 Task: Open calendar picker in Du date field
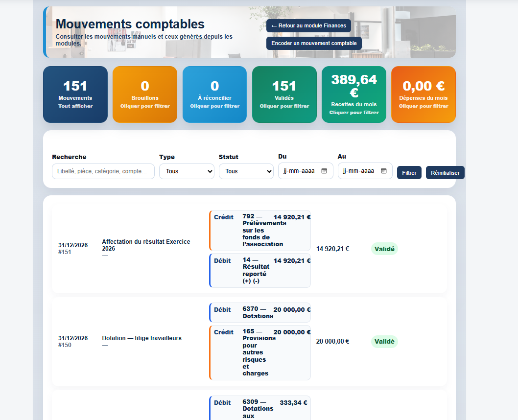click(324, 171)
